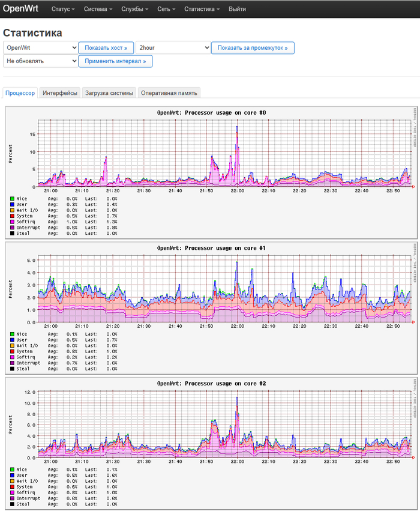Expand the Статистика menu in navbar
This screenshot has width=420, height=511.
click(x=202, y=10)
